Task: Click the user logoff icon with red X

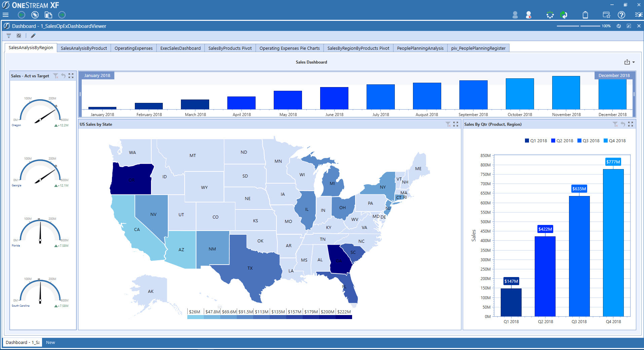Action: click(529, 15)
